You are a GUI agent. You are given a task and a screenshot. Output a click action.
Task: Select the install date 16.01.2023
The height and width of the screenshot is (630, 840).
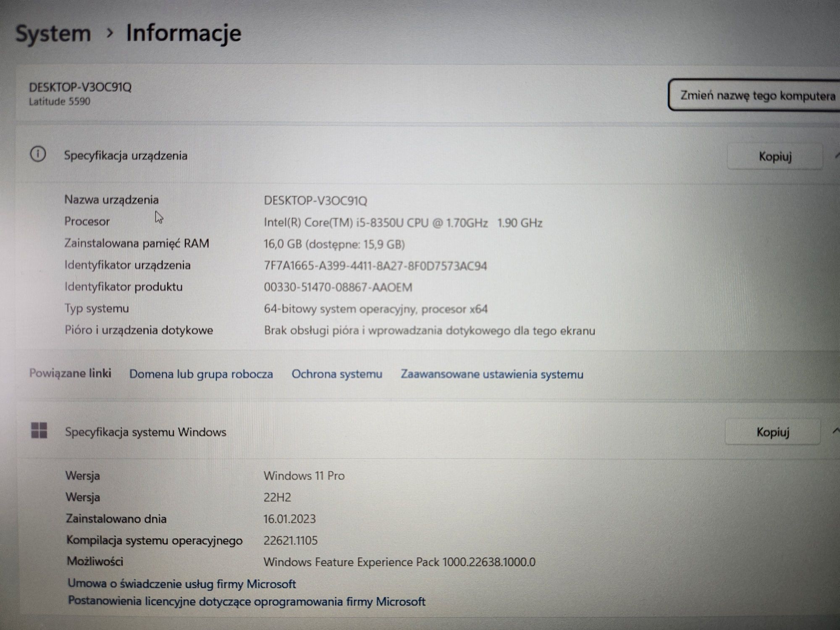289,519
